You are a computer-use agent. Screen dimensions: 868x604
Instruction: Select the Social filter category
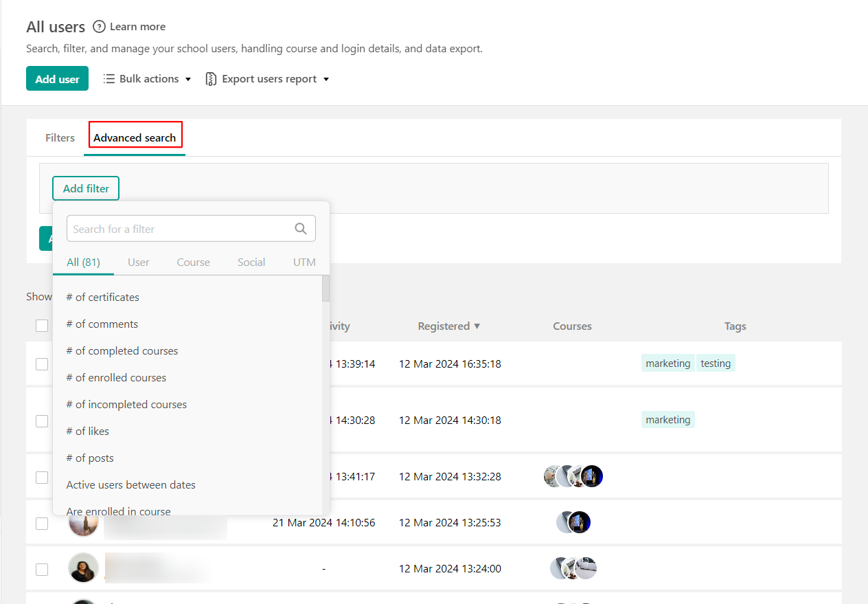tap(251, 262)
